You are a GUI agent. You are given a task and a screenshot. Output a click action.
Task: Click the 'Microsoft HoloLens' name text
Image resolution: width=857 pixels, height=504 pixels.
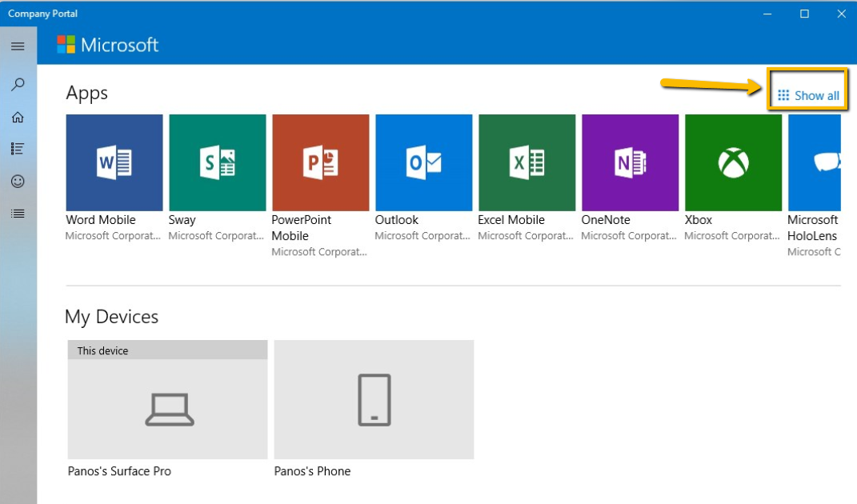coord(813,227)
